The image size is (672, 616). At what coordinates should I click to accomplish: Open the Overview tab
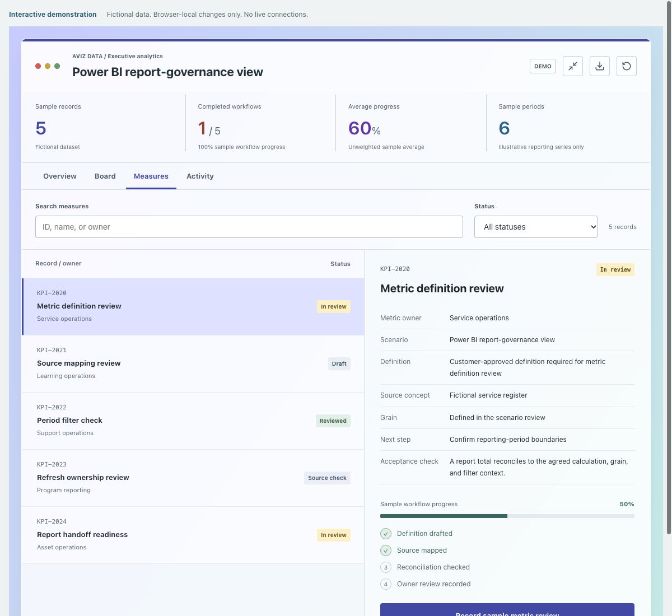[x=60, y=176]
